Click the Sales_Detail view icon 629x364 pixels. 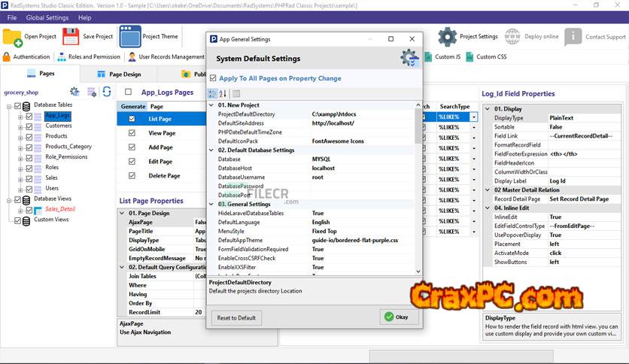pos(38,210)
